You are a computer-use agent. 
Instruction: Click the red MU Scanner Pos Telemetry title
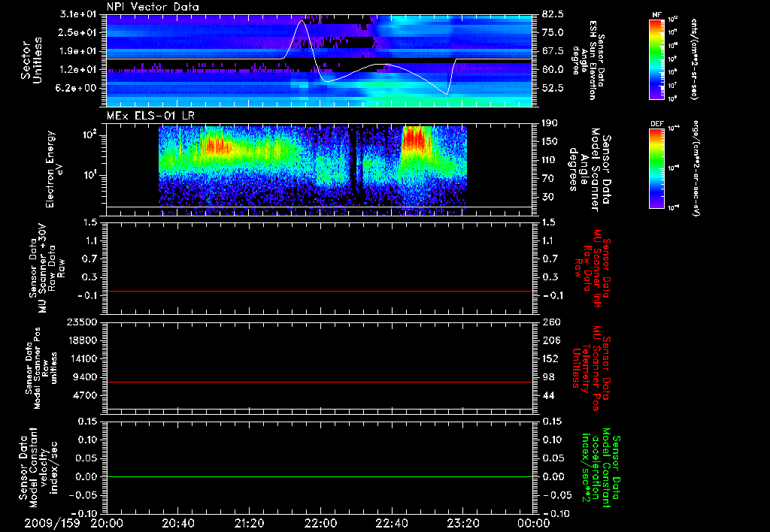591,368
